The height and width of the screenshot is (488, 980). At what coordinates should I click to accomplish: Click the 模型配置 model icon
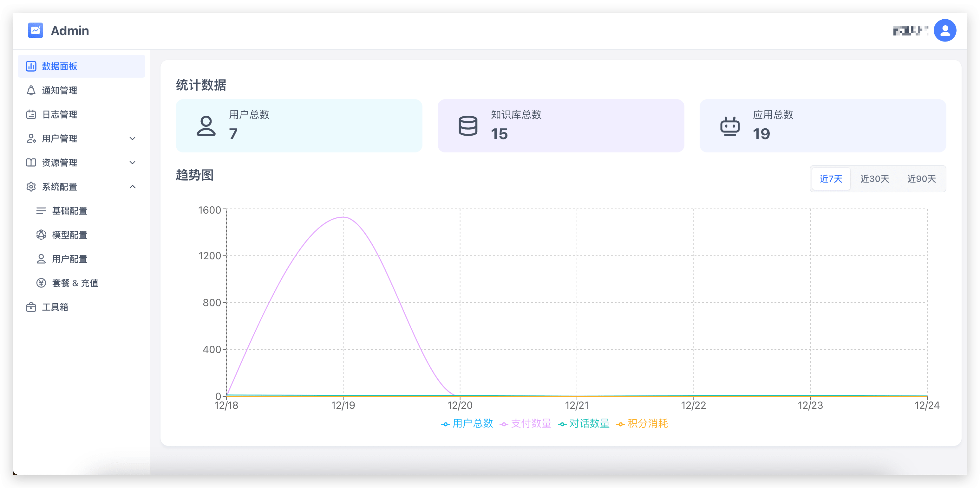coord(41,235)
